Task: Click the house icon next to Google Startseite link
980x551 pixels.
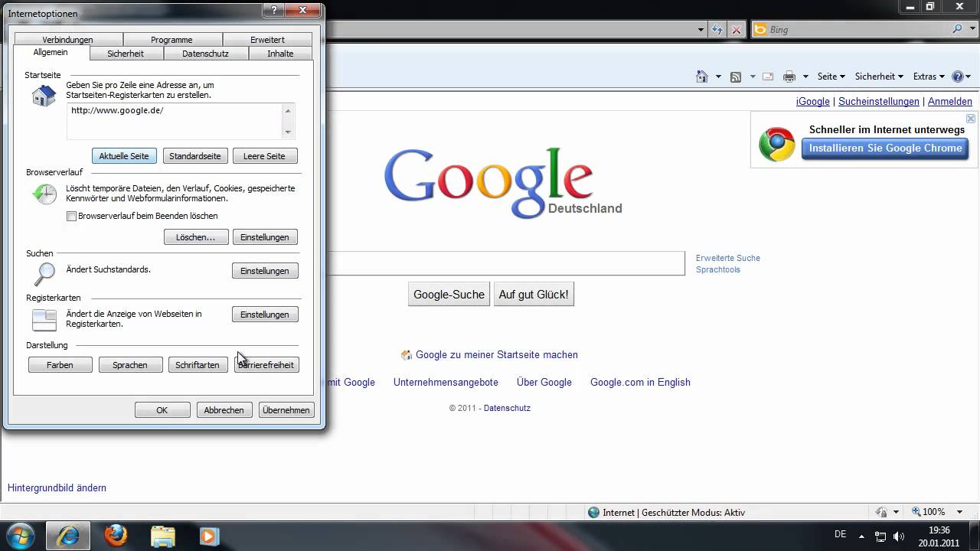Action: coord(407,355)
